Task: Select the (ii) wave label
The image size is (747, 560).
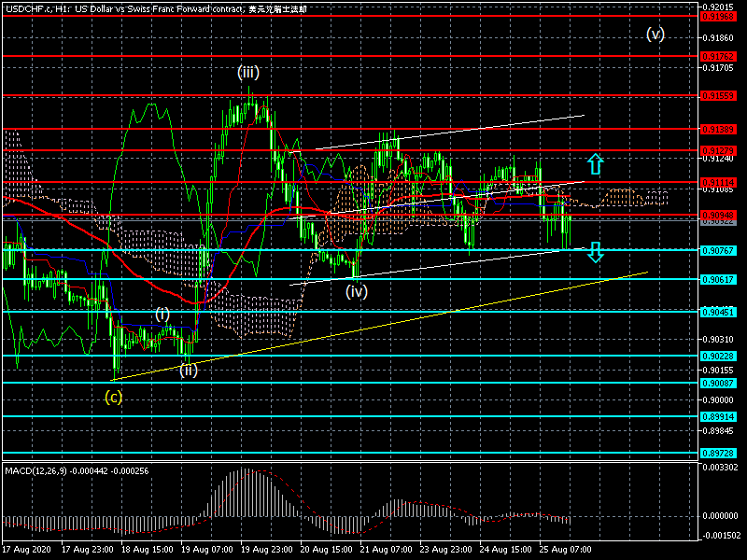Action: coord(189,370)
